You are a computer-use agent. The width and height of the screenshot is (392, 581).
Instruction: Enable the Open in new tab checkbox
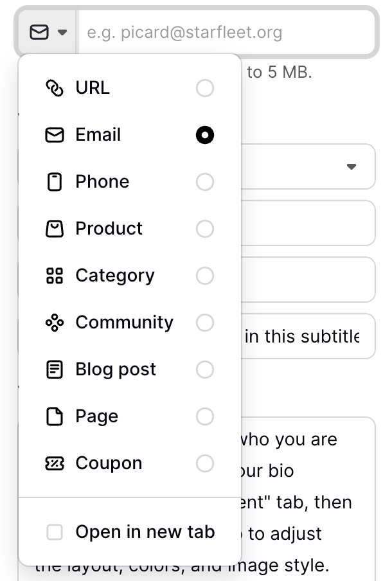tap(55, 532)
